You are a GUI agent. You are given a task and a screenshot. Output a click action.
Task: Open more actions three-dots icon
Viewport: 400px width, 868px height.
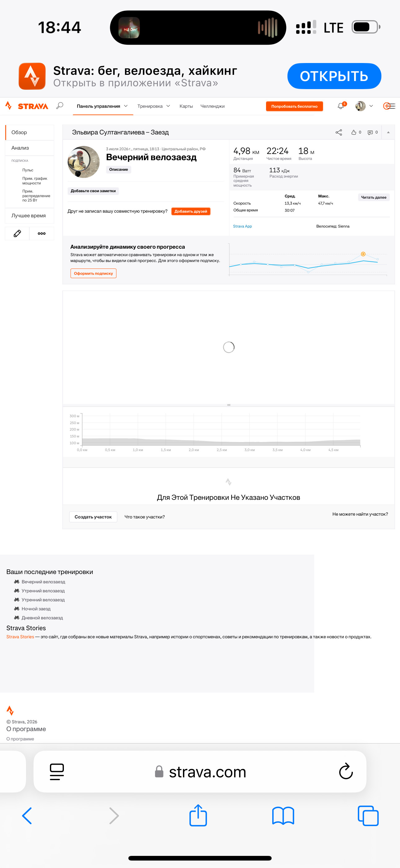[x=42, y=233]
